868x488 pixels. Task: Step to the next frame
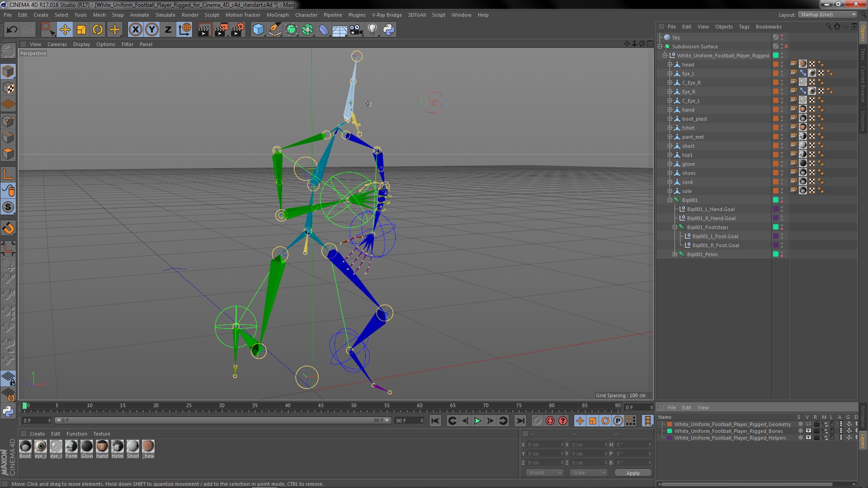pos(490,421)
